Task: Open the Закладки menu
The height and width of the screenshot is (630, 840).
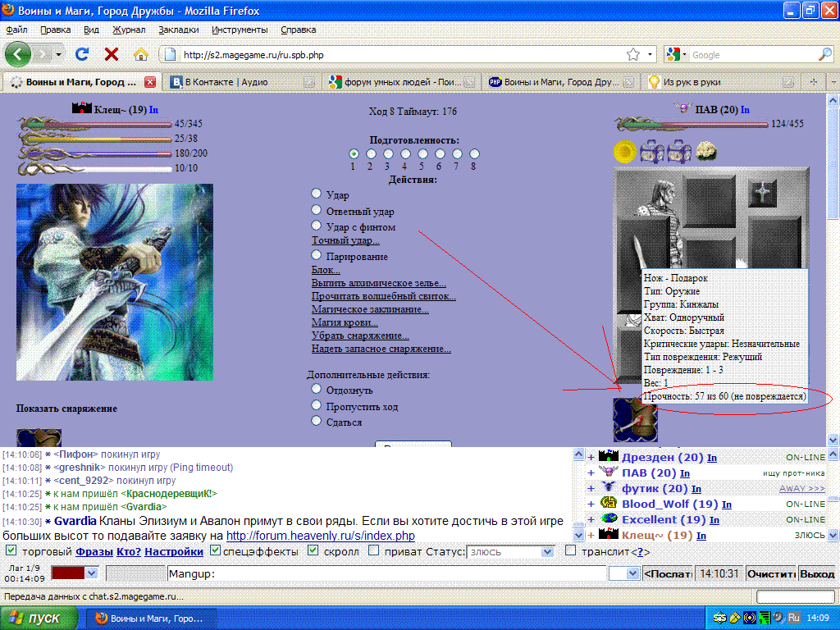Action: (178, 30)
